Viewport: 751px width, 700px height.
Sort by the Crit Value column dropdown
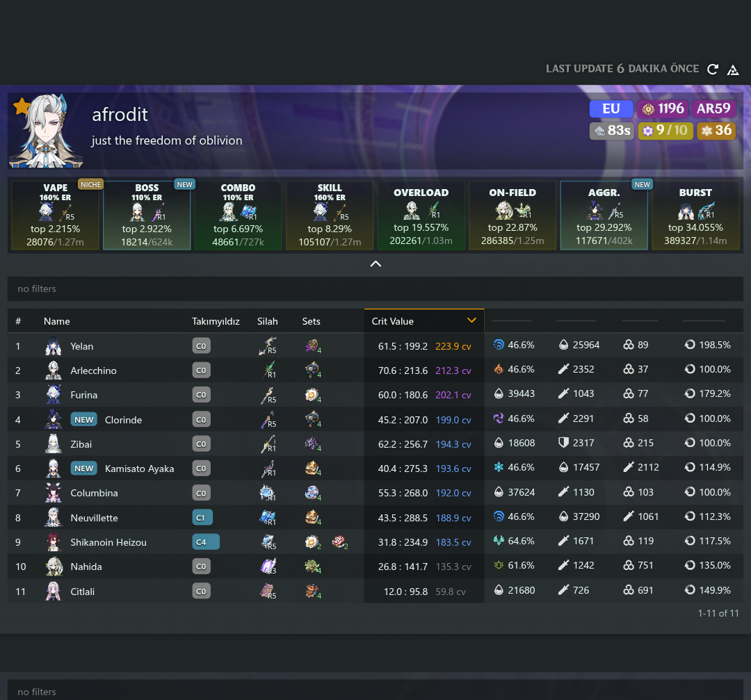coord(424,321)
